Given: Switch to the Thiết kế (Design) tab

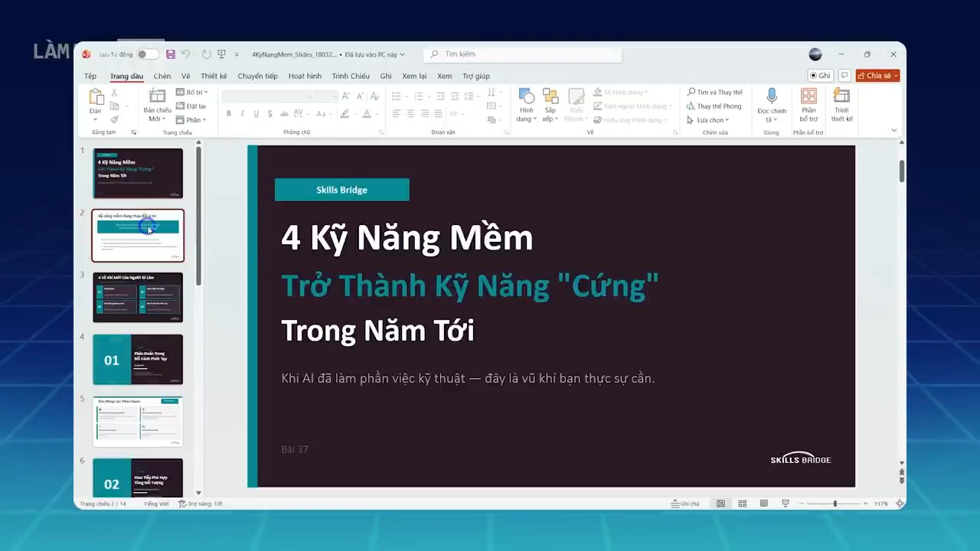Looking at the screenshot, I should coord(214,76).
